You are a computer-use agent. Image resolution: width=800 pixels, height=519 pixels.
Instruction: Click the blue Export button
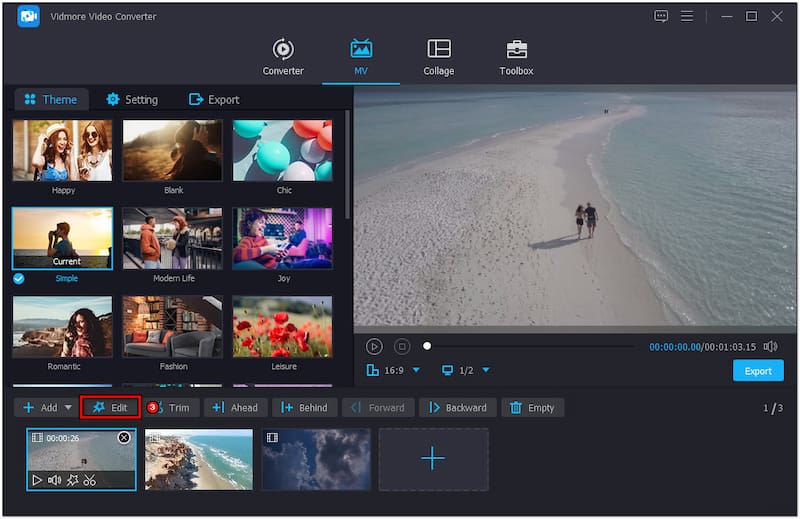tap(758, 371)
